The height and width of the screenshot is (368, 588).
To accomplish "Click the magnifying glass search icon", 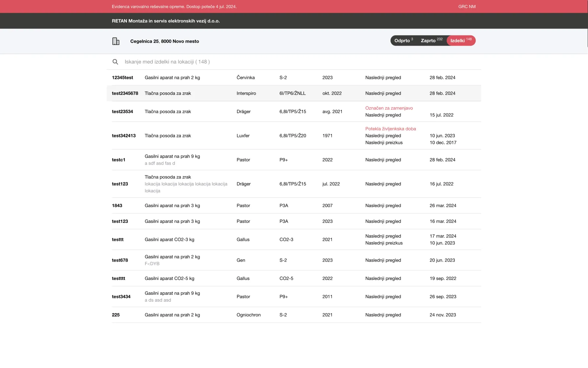I will [115, 62].
